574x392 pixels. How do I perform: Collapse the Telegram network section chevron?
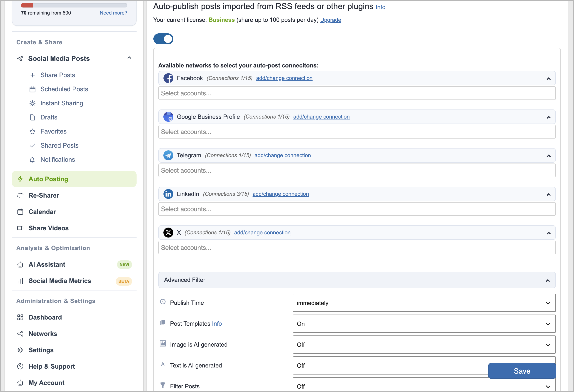pyautogui.click(x=549, y=156)
